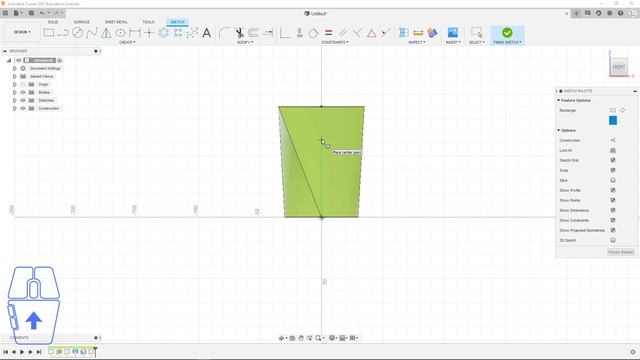640x360 pixels.
Task: Click the Measure ruler icon in Inspect
Action: coord(418,33)
